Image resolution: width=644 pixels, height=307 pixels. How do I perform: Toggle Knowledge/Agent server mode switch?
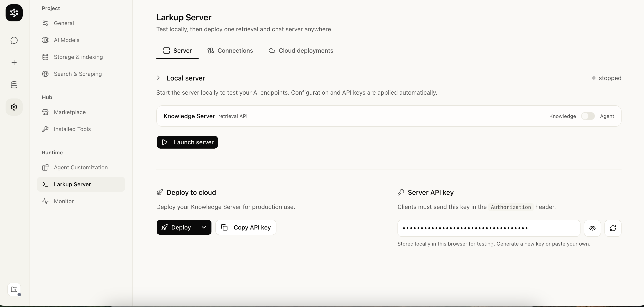click(x=588, y=116)
